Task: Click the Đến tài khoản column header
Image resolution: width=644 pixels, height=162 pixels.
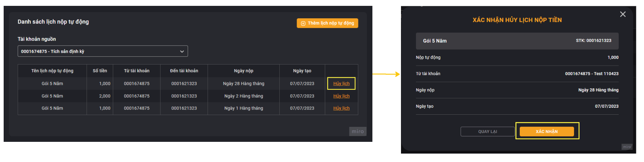Action: tap(184, 71)
